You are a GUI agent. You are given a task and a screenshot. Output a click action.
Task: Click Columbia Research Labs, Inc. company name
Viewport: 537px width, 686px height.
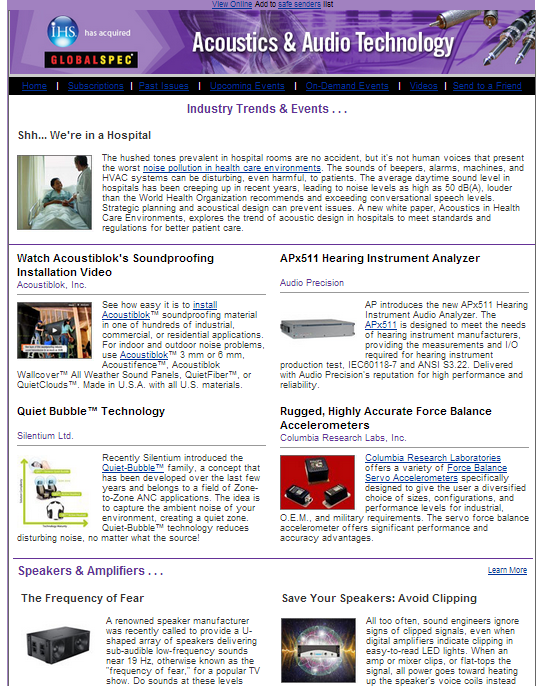(343, 438)
